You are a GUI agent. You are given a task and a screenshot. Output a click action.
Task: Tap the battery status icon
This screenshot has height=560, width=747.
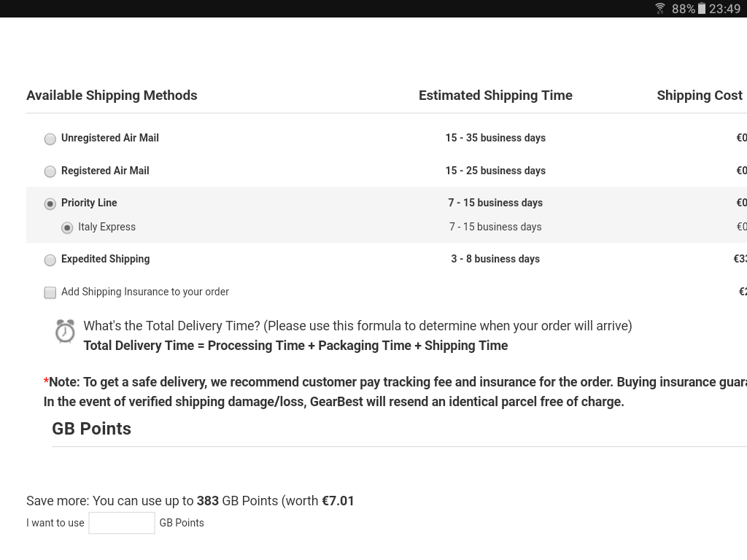point(702,9)
